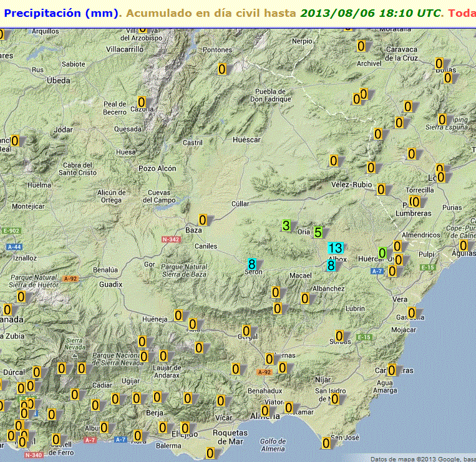476x462 pixels.
Task: Open the 0 mm marker just above Baza
Action: [x=203, y=220]
